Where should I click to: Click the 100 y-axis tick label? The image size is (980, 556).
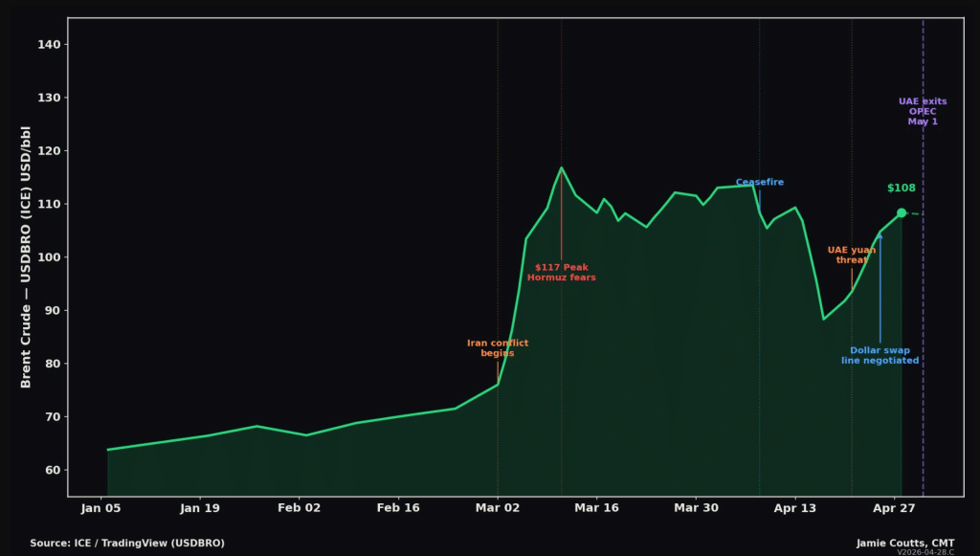[52, 257]
